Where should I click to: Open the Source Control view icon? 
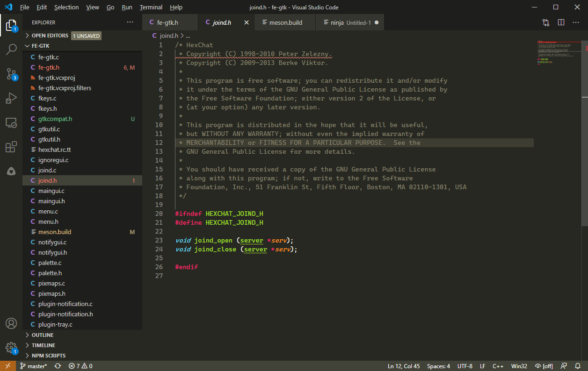point(11,74)
